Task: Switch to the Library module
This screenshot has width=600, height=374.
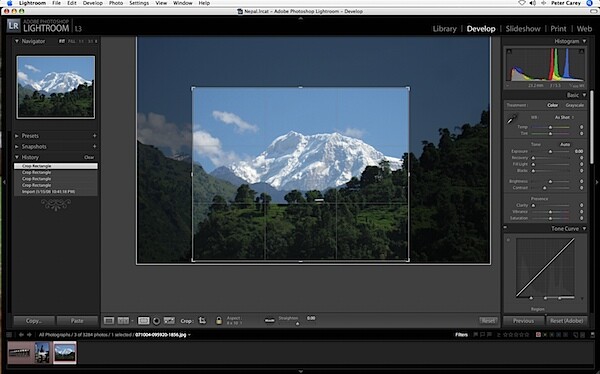Action: (444, 29)
